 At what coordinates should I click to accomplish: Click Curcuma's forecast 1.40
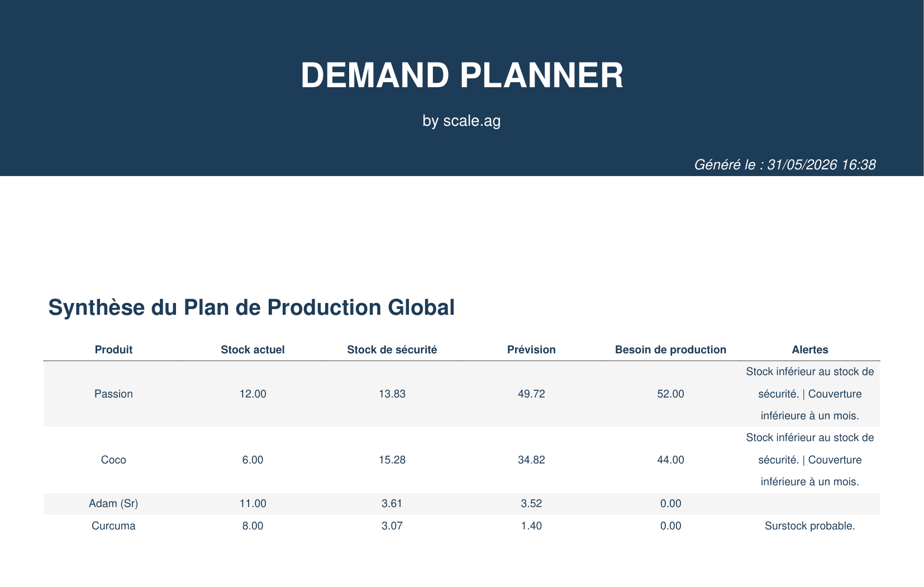pos(531,526)
